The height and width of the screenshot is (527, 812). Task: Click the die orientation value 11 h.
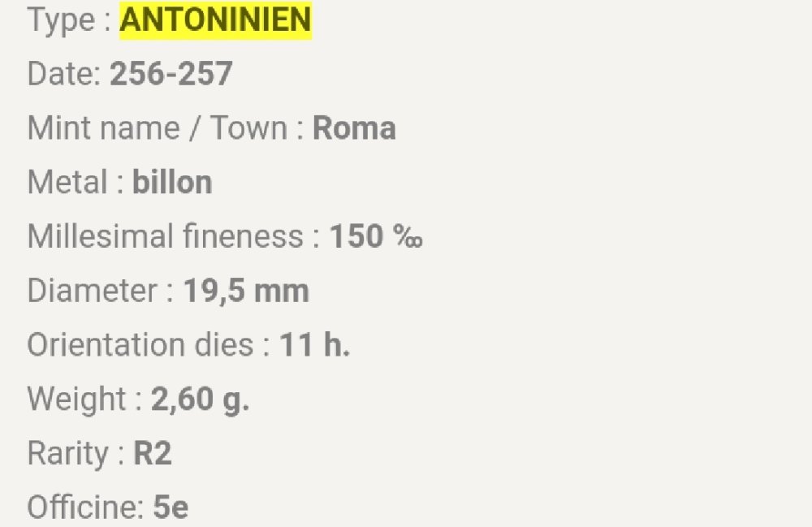[x=315, y=345]
